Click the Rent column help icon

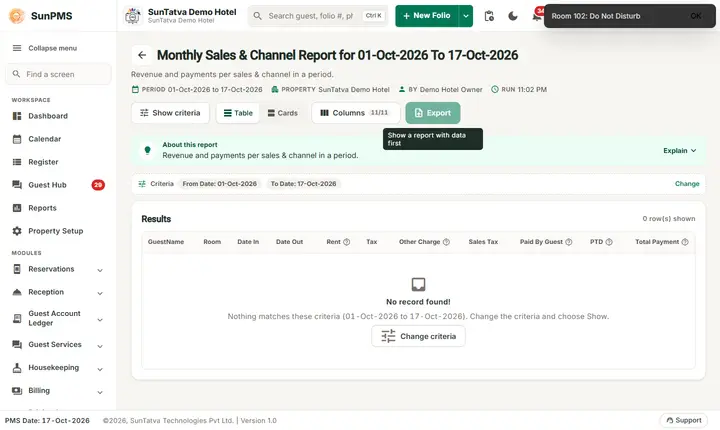(347, 242)
